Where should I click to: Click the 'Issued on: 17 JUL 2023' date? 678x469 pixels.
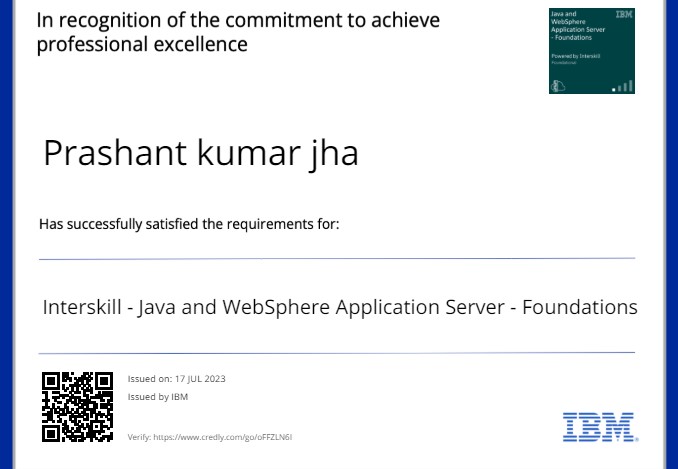pyautogui.click(x=176, y=379)
